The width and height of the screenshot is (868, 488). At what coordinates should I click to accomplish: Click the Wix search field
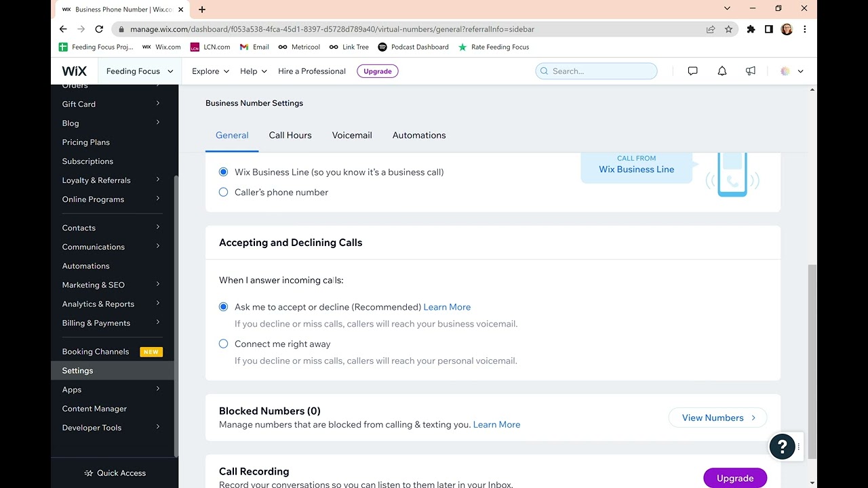[596, 71]
